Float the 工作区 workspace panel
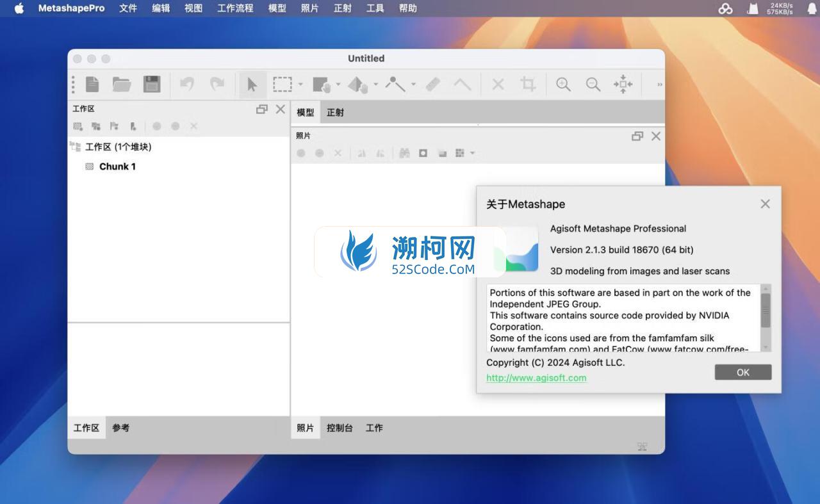The width and height of the screenshot is (820, 504). click(261, 109)
